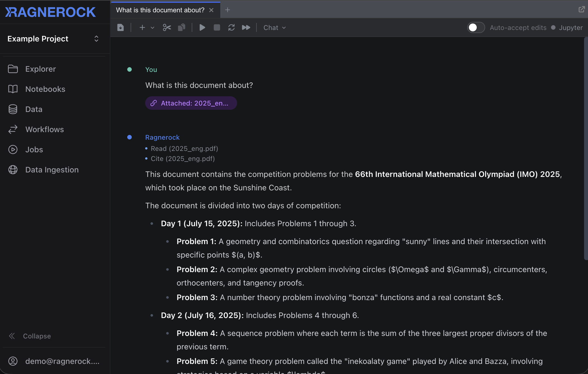Click the Explorer folder icon
Image resolution: width=588 pixels, height=374 pixels.
[13, 69]
